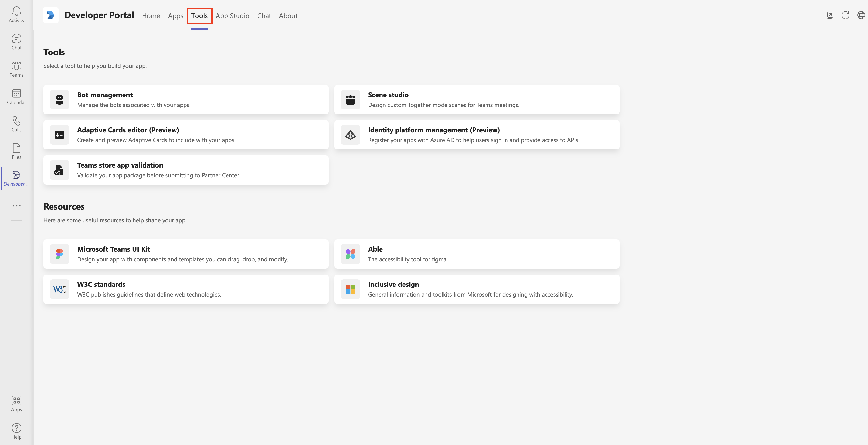Open the globe language options
The height and width of the screenshot is (445, 868).
[861, 15]
